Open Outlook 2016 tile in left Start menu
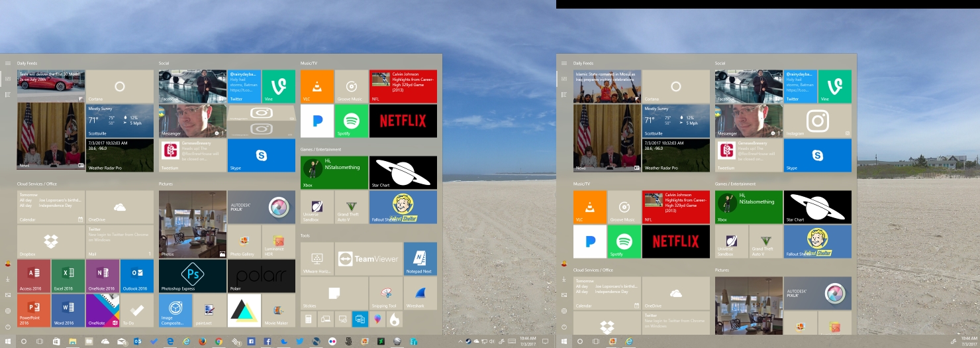This screenshot has width=980, height=348. point(137,276)
